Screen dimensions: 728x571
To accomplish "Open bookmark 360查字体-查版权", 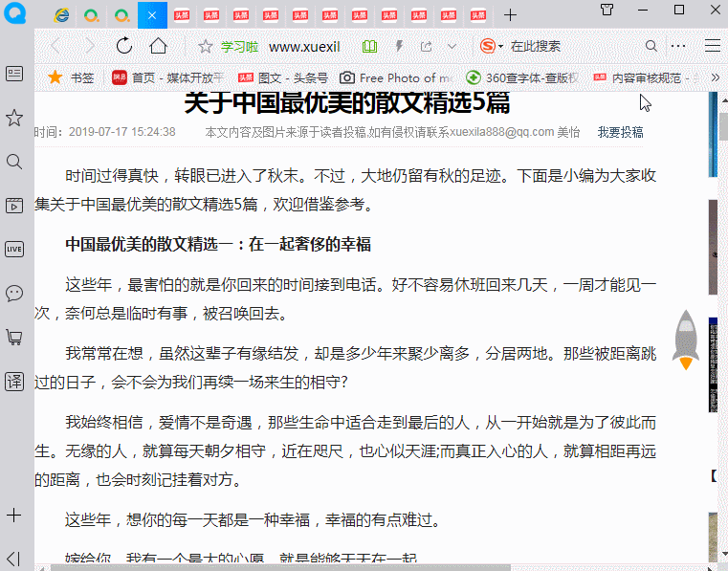I will 522,78.
